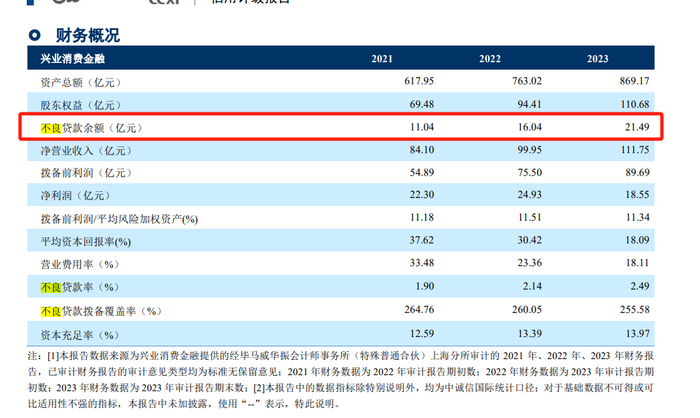Click value 22.30 in 净利润 row
Image resolution: width=700 pixels, height=418 pixels.
pos(422,195)
